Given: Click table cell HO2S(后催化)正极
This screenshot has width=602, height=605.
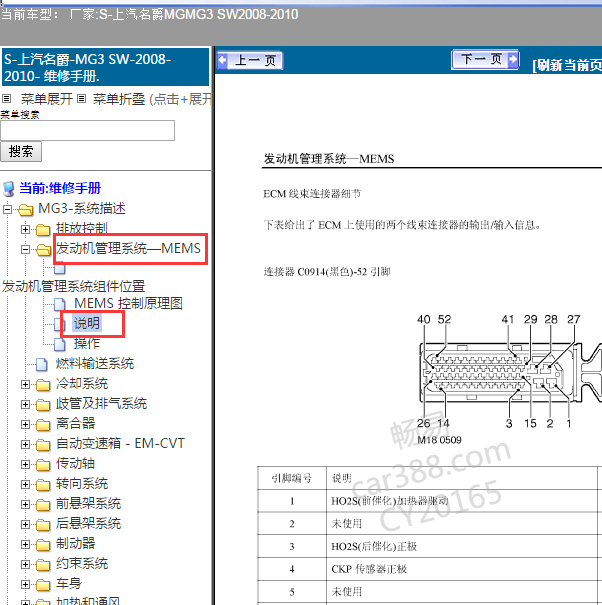Looking at the screenshot, I should click(462, 546).
